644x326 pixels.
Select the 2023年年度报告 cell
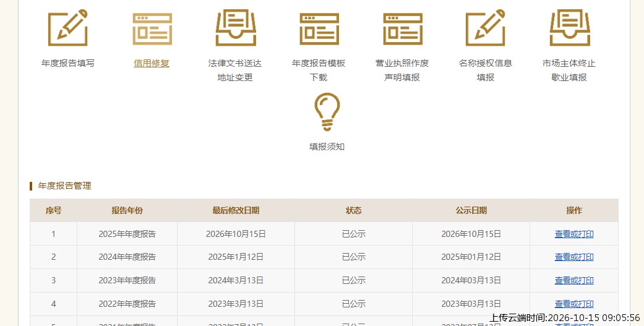click(127, 280)
